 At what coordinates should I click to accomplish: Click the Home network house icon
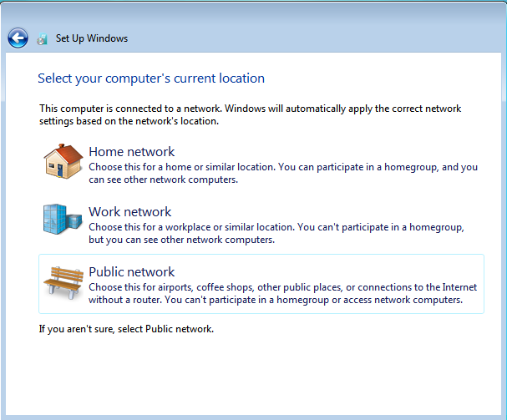point(63,161)
